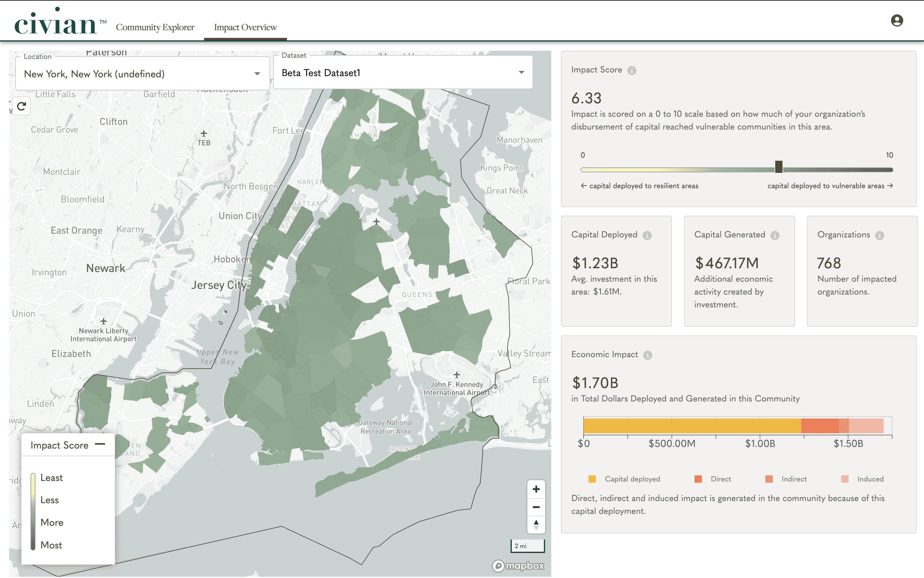This screenshot has width=924, height=578.
Task: Click the Capital Deployed info icon
Action: (x=647, y=236)
